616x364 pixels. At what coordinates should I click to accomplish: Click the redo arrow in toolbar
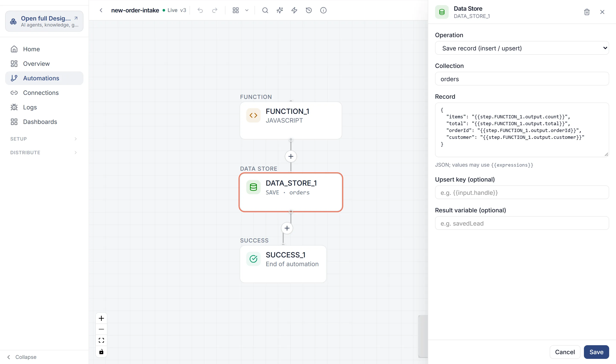215,10
